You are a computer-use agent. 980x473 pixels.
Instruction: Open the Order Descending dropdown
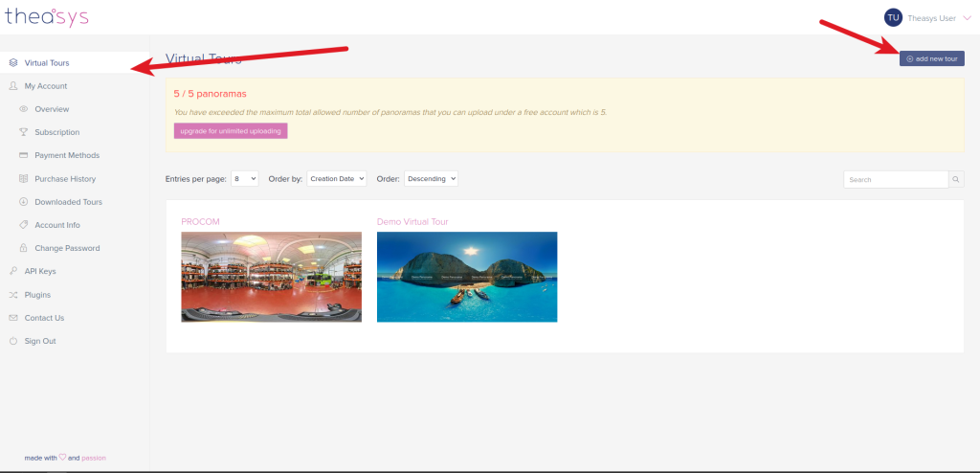pyautogui.click(x=431, y=178)
